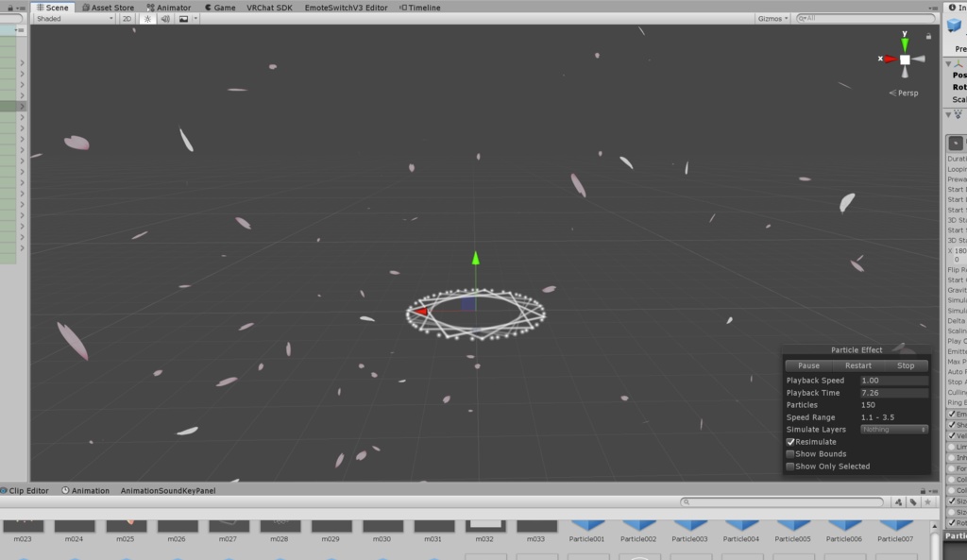Viewport: 967px width, 560px height.
Task: Switch to Game tab
Action: point(219,8)
